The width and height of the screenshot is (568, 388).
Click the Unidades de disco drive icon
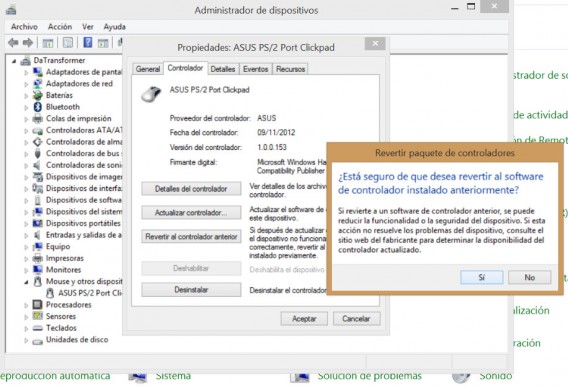tap(38, 341)
